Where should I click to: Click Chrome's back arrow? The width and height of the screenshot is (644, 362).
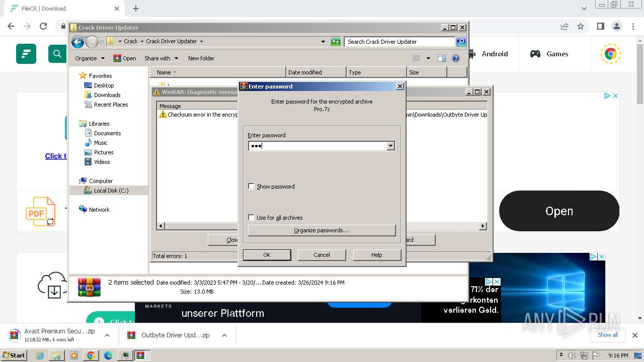point(11,26)
